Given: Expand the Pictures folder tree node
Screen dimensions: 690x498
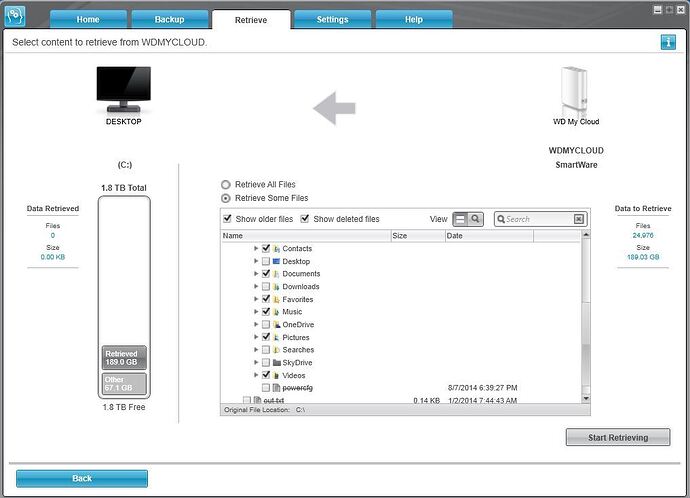Looking at the screenshot, I should point(256,337).
